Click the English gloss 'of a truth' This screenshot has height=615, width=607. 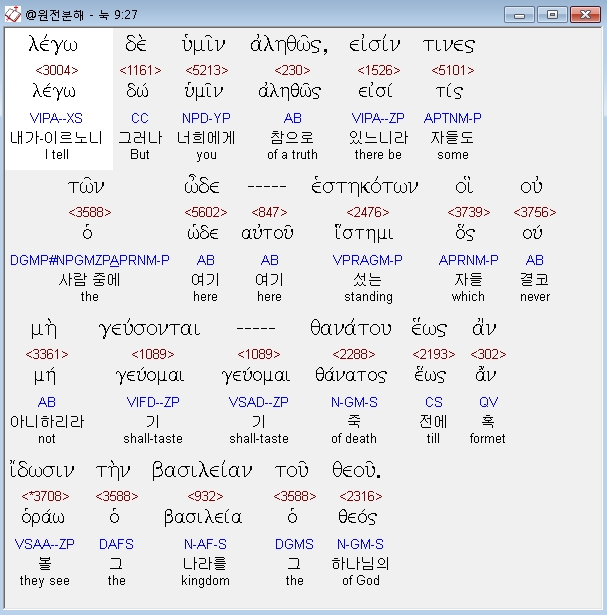tap(292, 155)
